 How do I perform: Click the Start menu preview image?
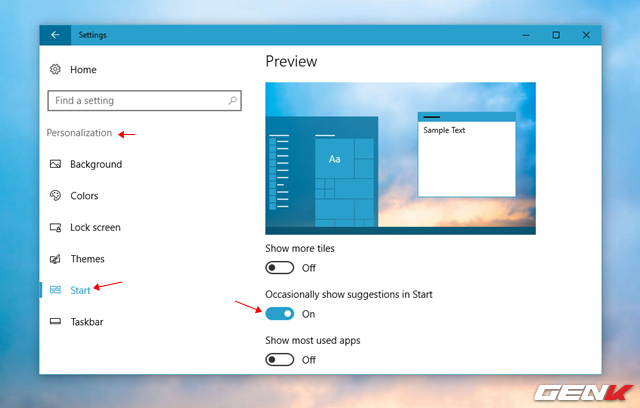400,158
